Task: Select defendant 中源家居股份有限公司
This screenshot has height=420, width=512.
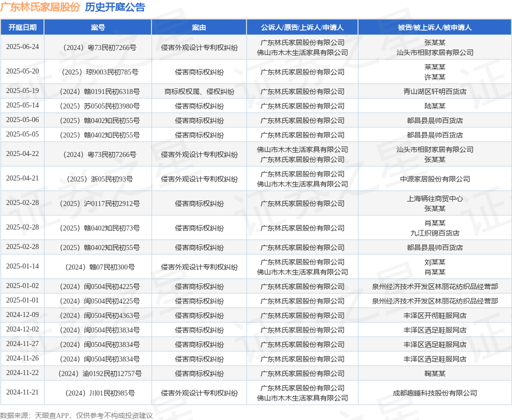Action: [x=434, y=179]
